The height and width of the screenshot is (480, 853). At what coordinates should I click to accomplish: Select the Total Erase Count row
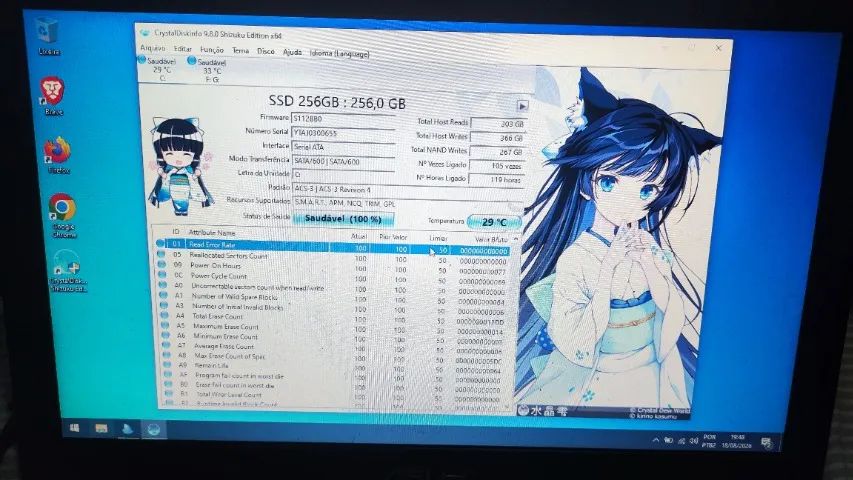click(334, 317)
